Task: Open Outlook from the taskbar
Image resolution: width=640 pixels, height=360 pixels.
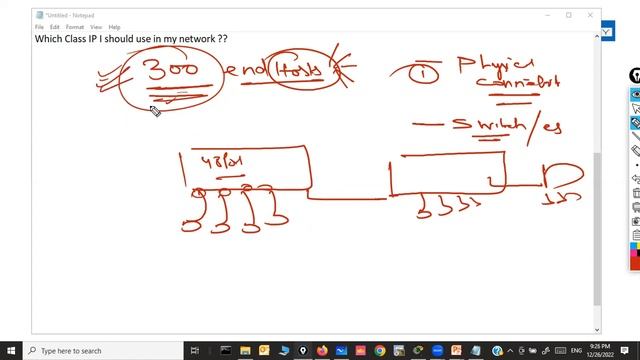Action: 264,350
